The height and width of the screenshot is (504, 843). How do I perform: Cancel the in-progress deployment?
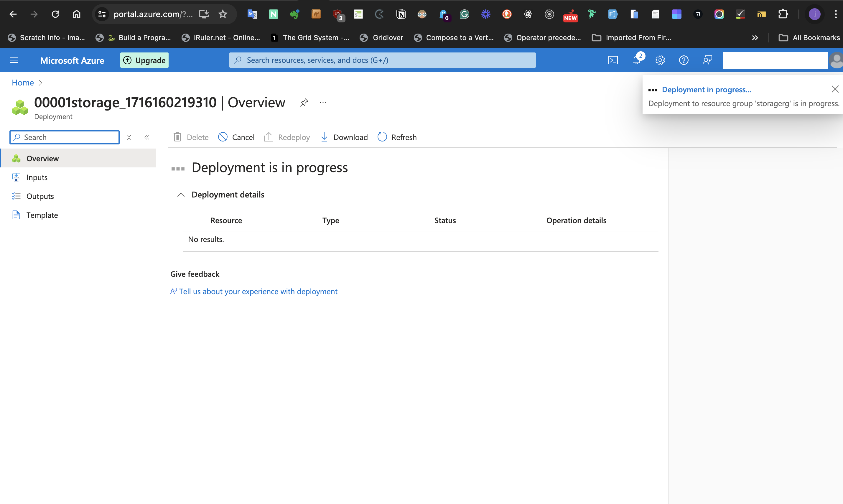(236, 137)
